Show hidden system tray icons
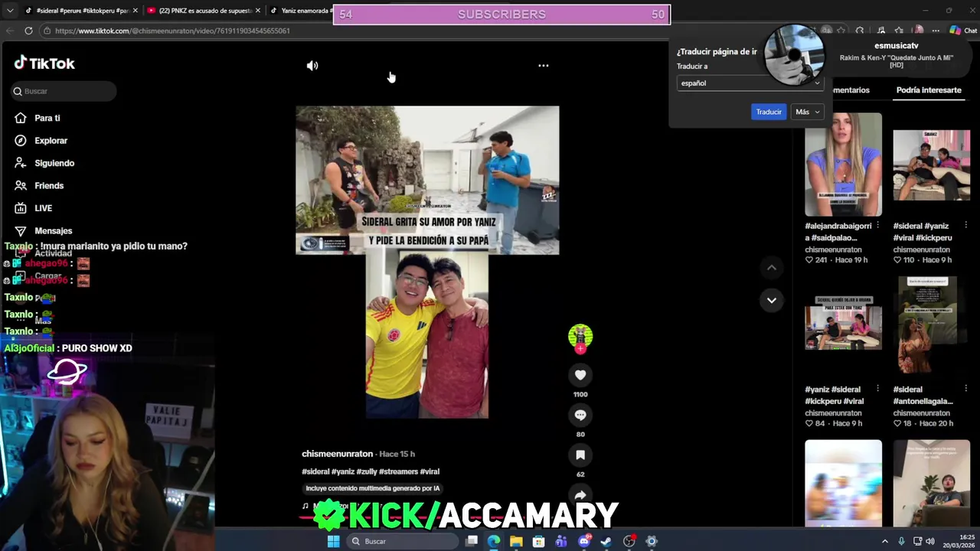980x551 pixels. (x=885, y=541)
